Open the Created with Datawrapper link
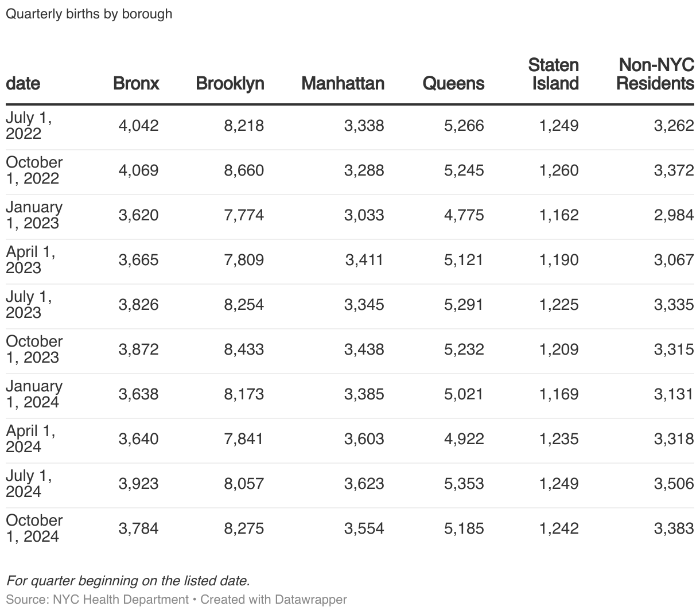This screenshot has width=700, height=614. tap(274, 600)
